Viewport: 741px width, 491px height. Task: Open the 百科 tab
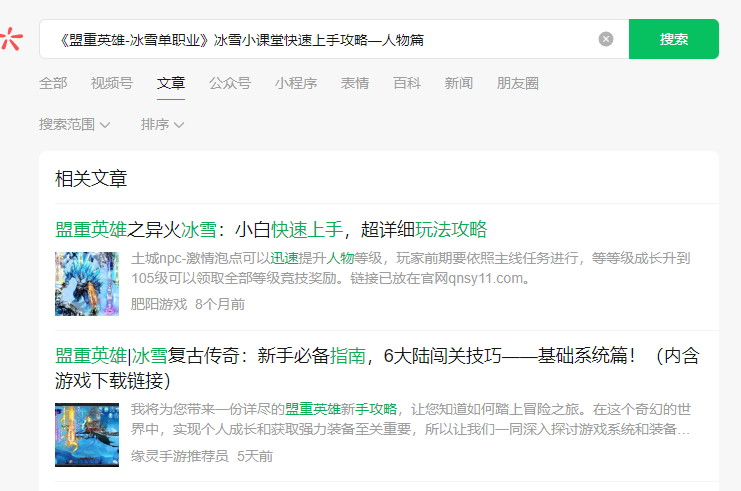click(x=407, y=84)
